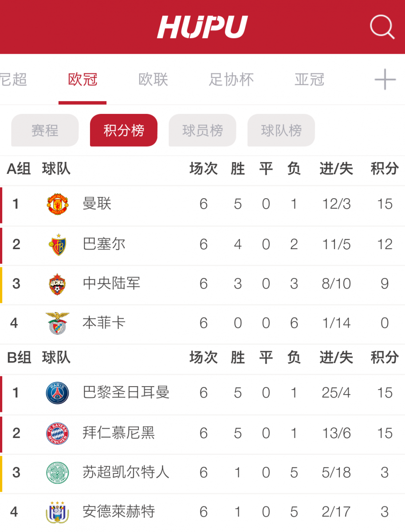Open the 拜仁慕尼黑 team row
This screenshot has height=532, width=405.
[x=202, y=433]
